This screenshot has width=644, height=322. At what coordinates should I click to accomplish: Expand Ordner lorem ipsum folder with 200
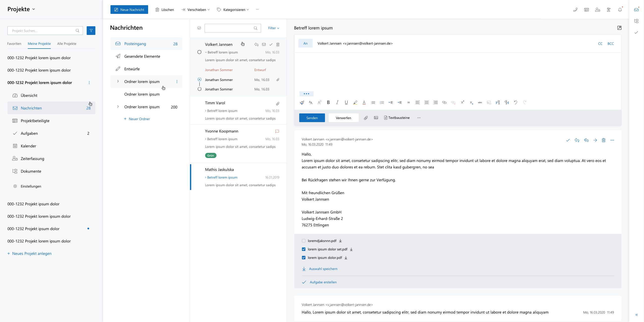(x=118, y=107)
